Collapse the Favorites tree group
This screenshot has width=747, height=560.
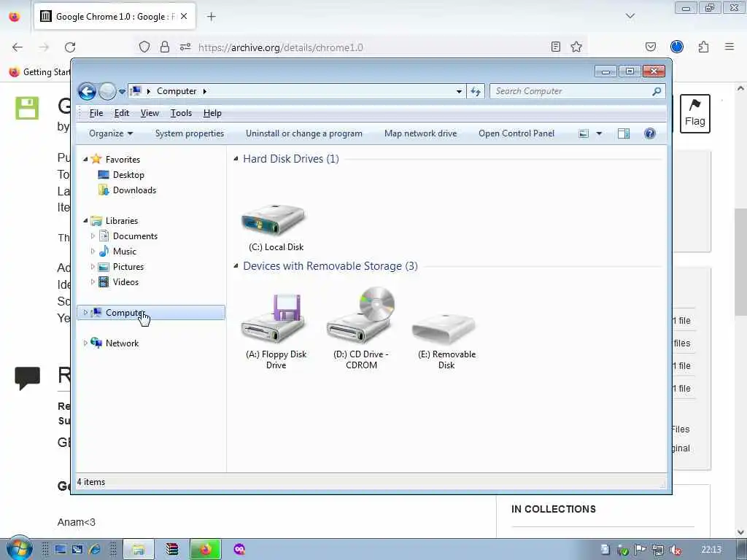click(85, 160)
